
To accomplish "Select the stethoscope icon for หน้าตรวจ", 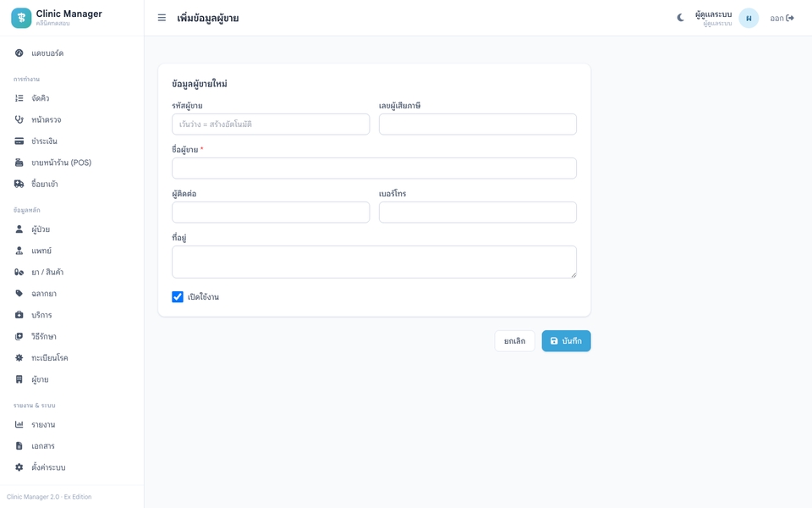I will click(x=19, y=119).
